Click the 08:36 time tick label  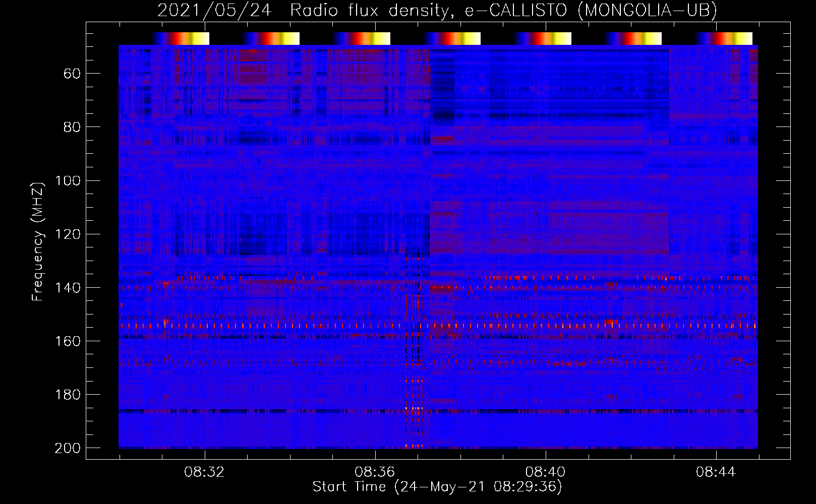[x=375, y=472]
